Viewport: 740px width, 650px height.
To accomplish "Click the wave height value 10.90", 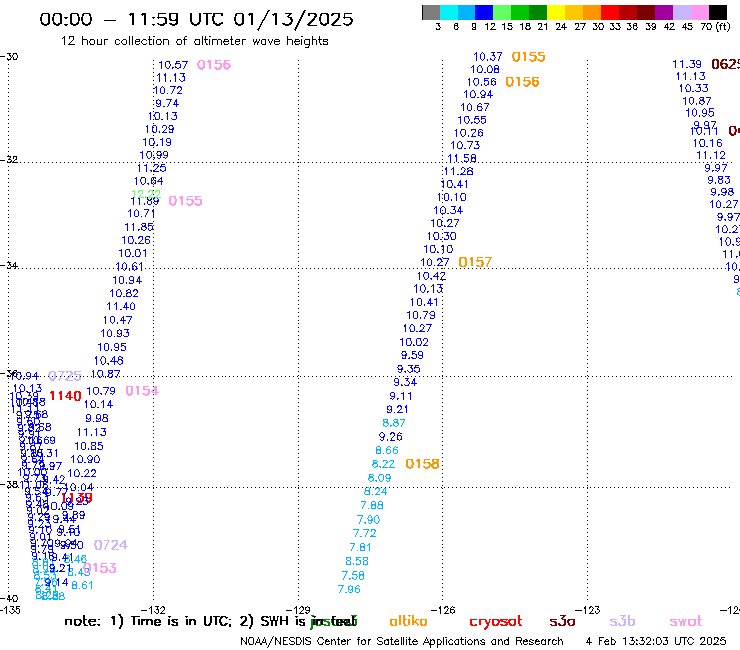I will click(x=85, y=459).
